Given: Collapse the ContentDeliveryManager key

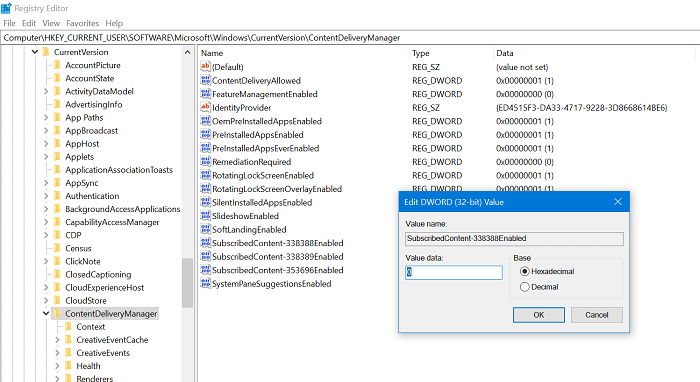Looking at the screenshot, I should [46, 313].
